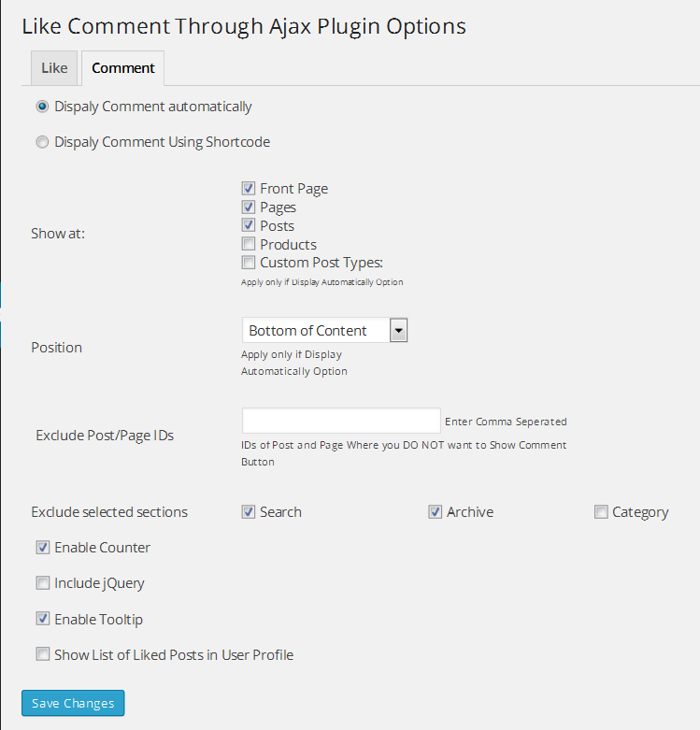Viewport: 700px width, 730px height.
Task: Select the Comment tab
Action: (122, 68)
